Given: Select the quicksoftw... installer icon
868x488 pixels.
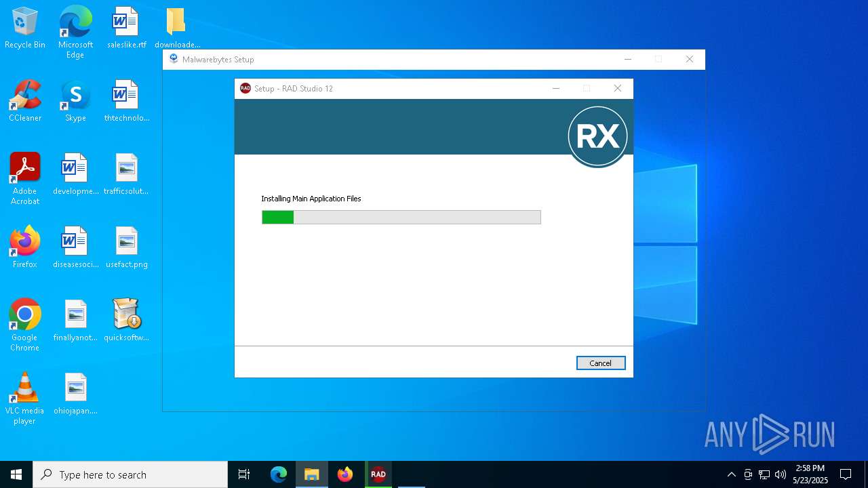Looking at the screenshot, I should (x=126, y=321).
